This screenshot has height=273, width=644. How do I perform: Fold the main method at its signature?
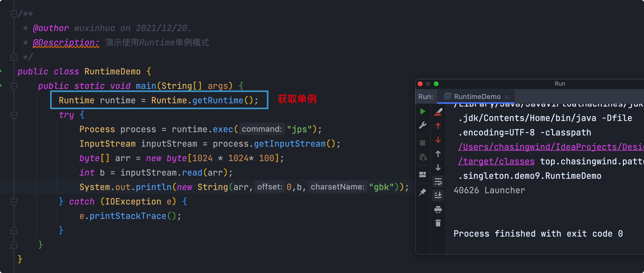(14, 86)
